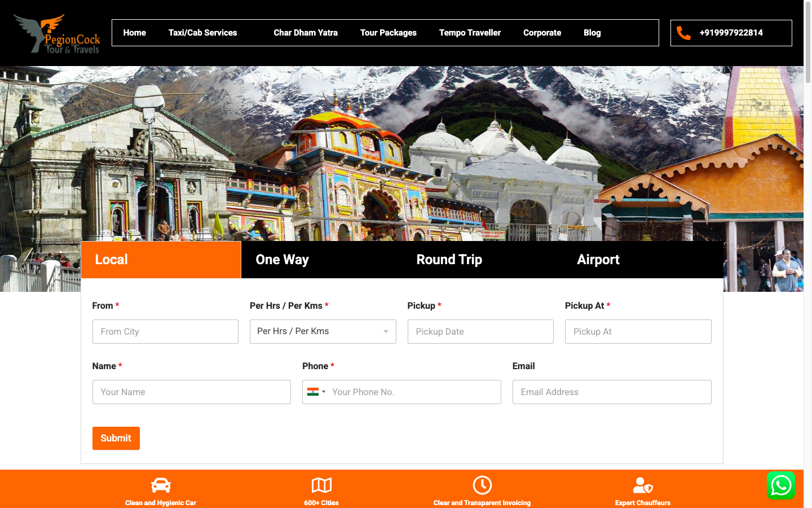This screenshot has height=508, width=812.
Task: Click the Transparent Invoicing clock icon
Action: pos(482,485)
